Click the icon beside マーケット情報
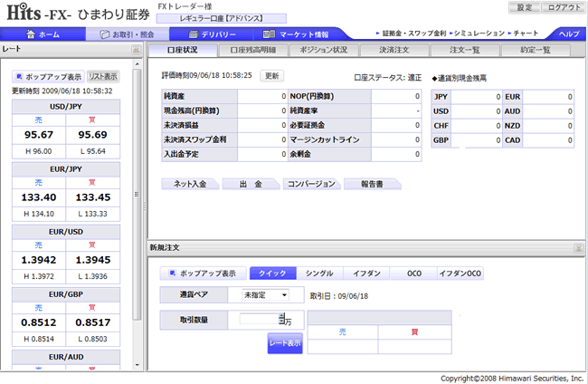 pos(269,34)
